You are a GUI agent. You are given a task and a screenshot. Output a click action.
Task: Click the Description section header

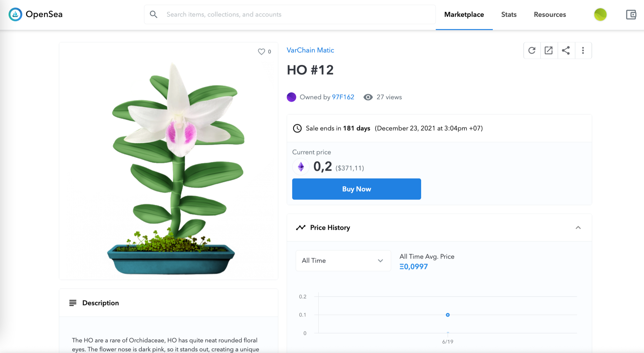coord(100,303)
